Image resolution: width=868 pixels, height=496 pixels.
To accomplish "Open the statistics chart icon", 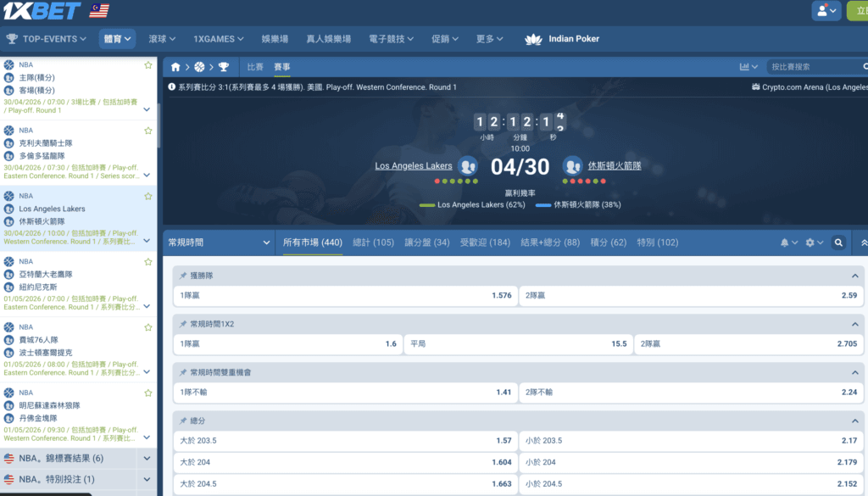I will [748, 67].
